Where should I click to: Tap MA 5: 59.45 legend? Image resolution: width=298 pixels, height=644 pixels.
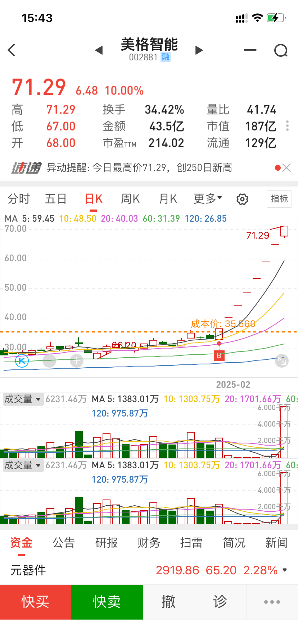tap(30, 218)
